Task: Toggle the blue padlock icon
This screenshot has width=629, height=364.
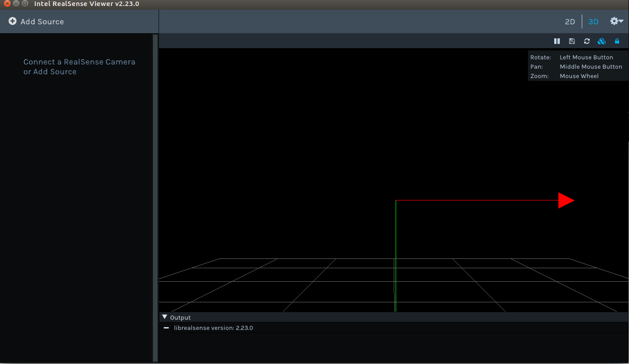Action: tap(617, 41)
